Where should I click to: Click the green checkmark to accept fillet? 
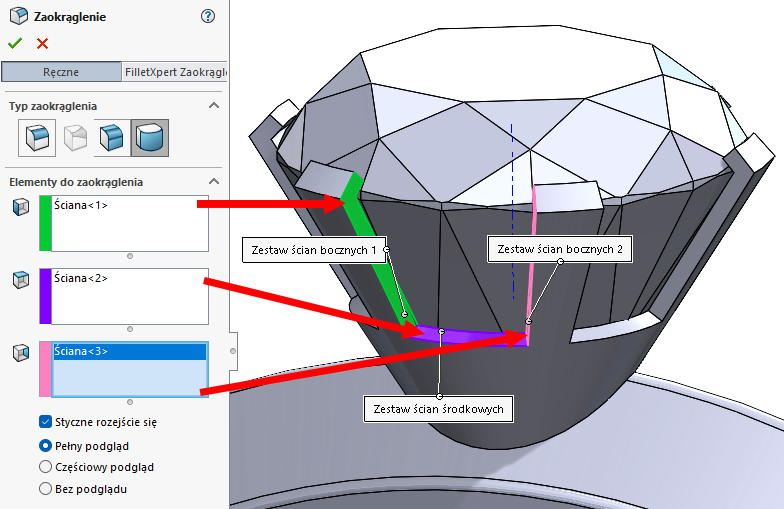click(x=14, y=43)
